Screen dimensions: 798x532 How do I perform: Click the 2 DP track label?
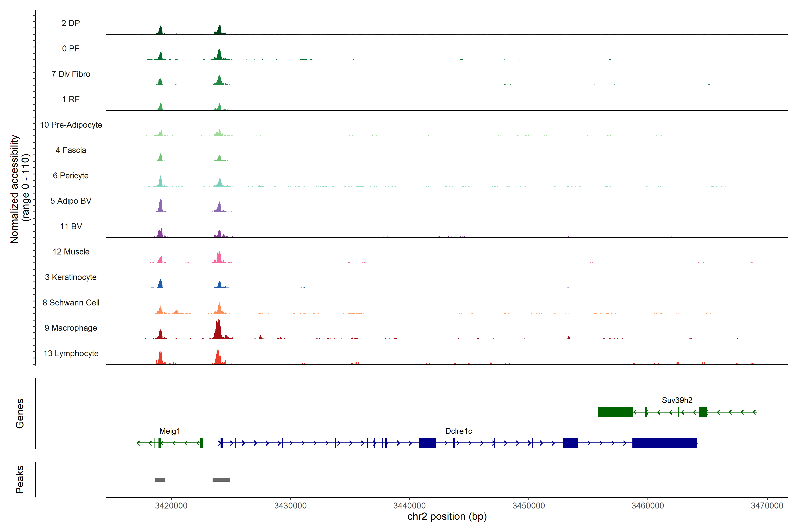click(x=70, y=23)
